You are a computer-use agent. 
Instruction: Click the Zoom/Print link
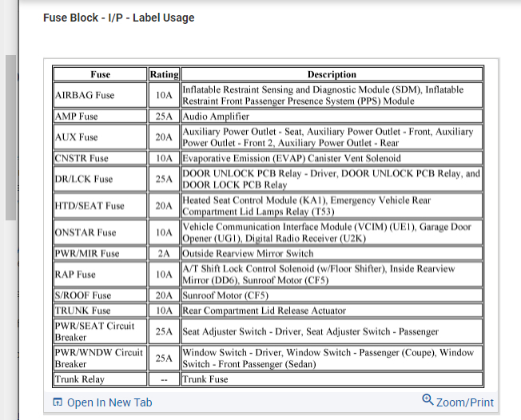[464, 402]
